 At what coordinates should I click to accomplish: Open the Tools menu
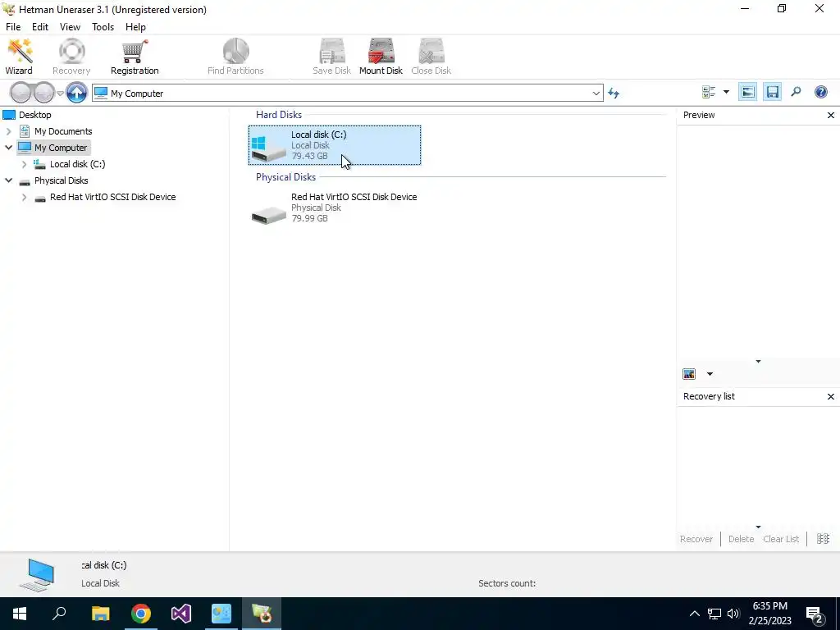[103, 27]
